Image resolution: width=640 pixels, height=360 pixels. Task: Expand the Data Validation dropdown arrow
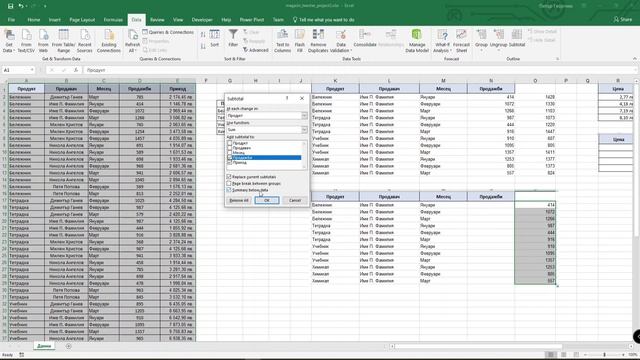click(351, 51)
